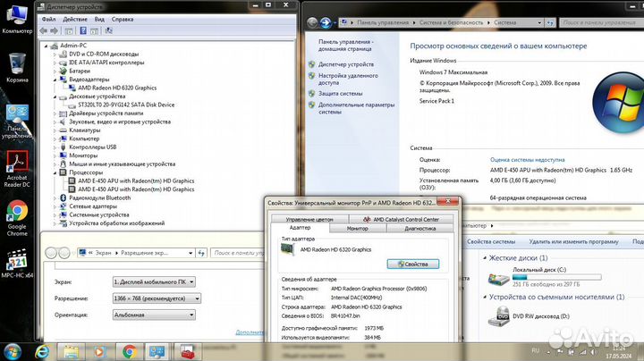Click the Windows Start orb
Screen dimensions: 644x361
coord(13,351)
